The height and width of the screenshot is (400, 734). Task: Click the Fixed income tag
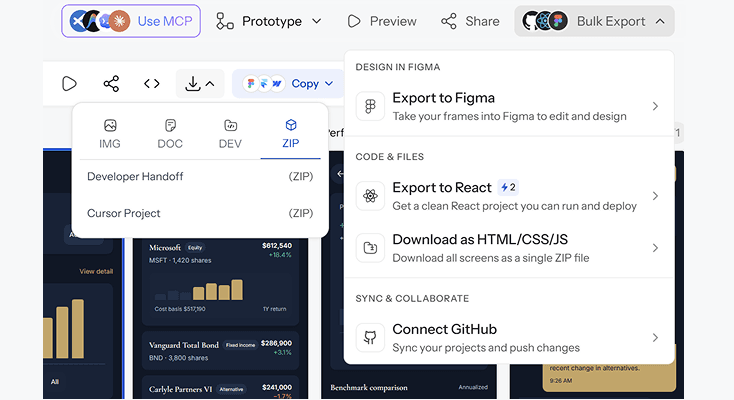click(x=240, y=345)
